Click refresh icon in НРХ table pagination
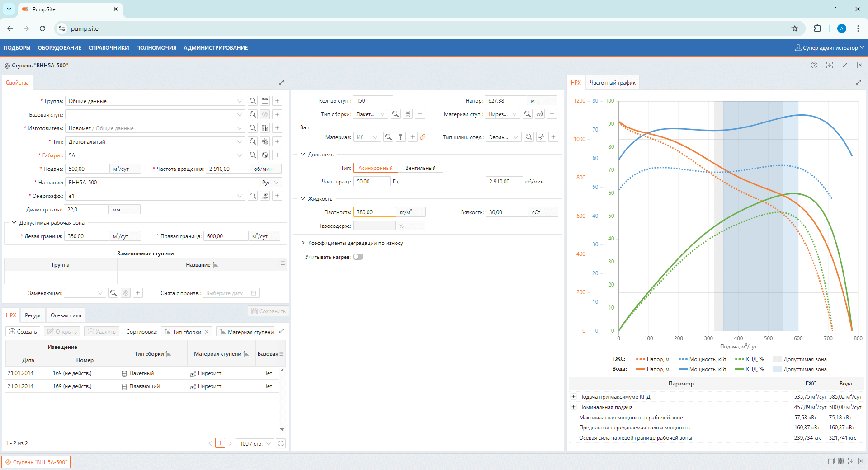The width and height of the screenshot is (868, 470). (281, 443)
